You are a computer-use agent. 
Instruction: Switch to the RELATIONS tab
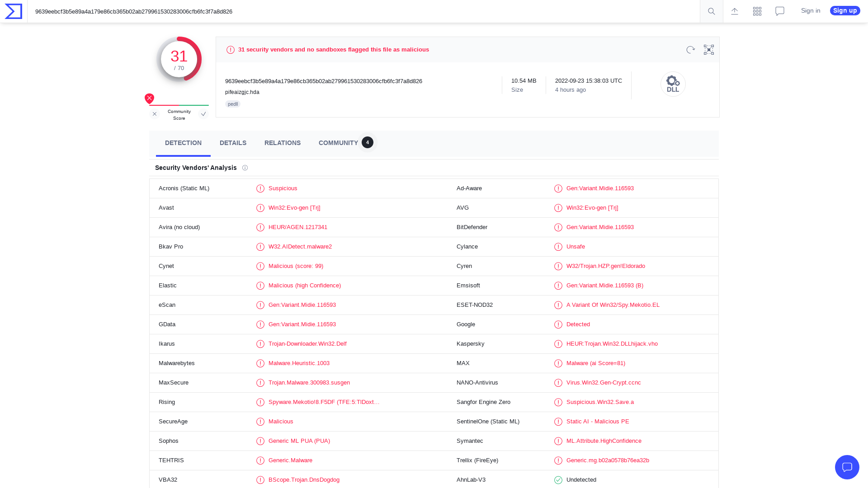click(x=282, y=143)
